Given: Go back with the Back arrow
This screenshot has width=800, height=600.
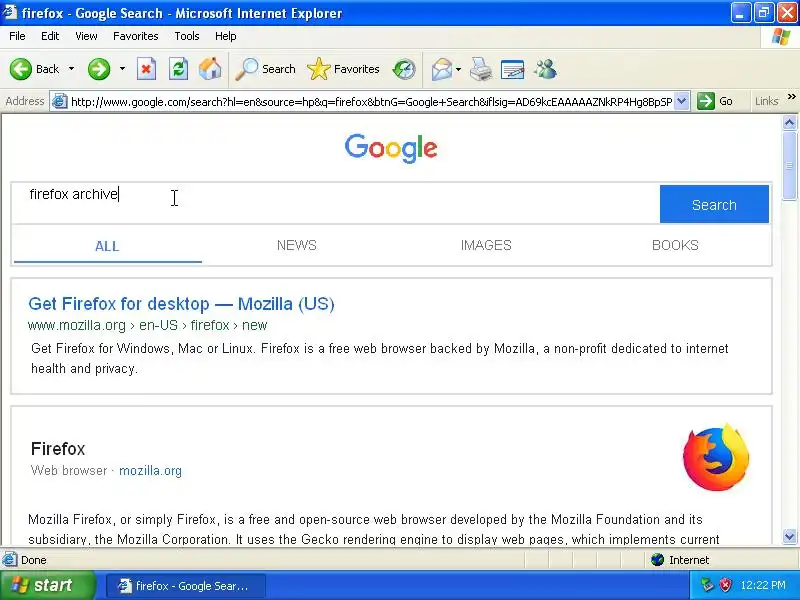Looking at the screenshot, I should pyautogui.click(x=34, y=69).
